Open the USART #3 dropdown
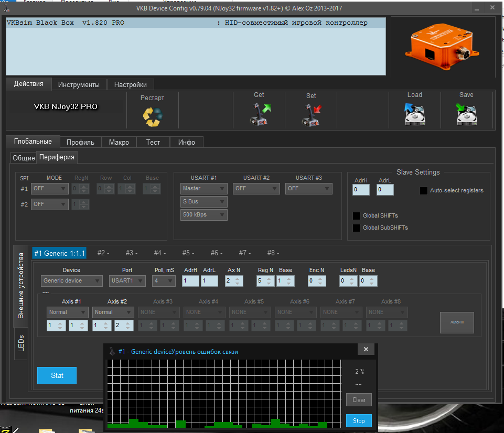Viewport: 504px width, 433px height. coord(308,189)
